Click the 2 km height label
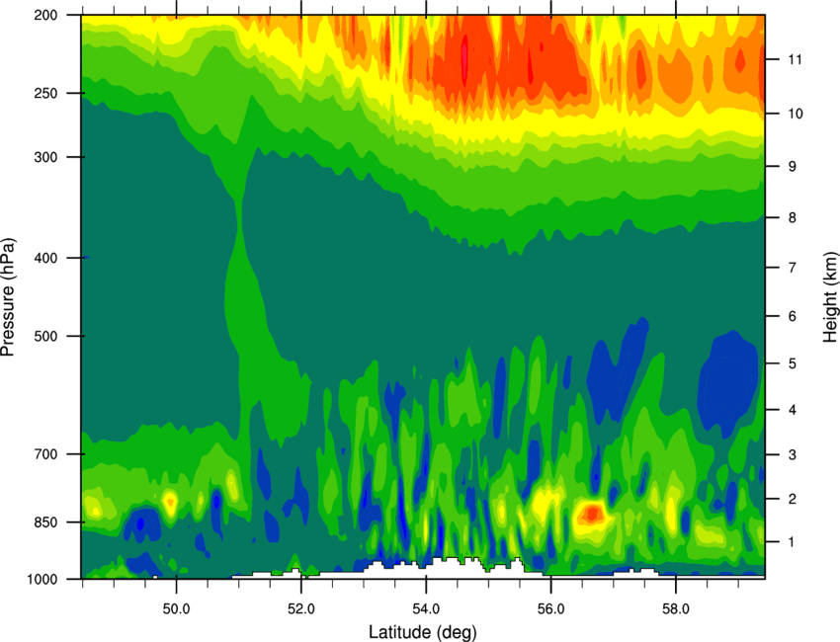840x642 pixels. coord(793,499)
